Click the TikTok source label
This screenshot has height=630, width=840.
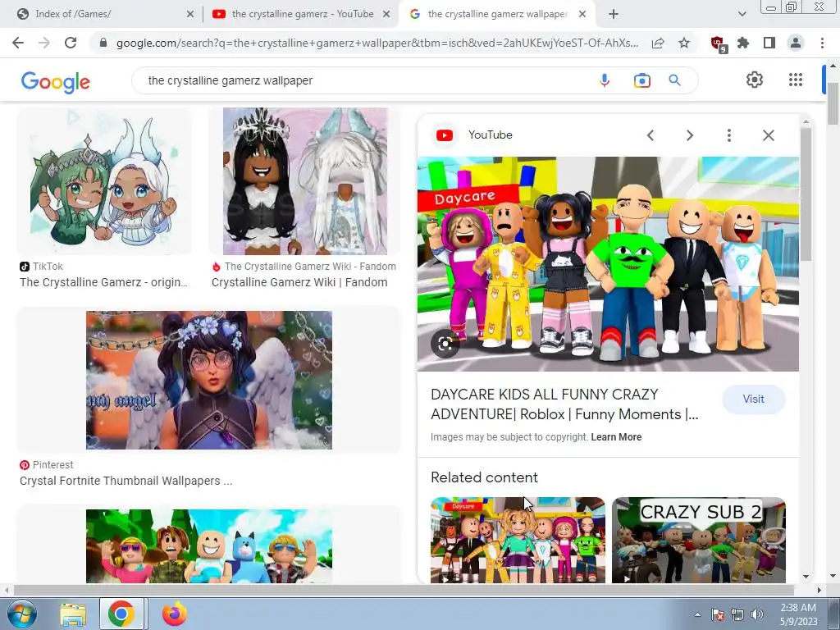(x=48, y=267)
